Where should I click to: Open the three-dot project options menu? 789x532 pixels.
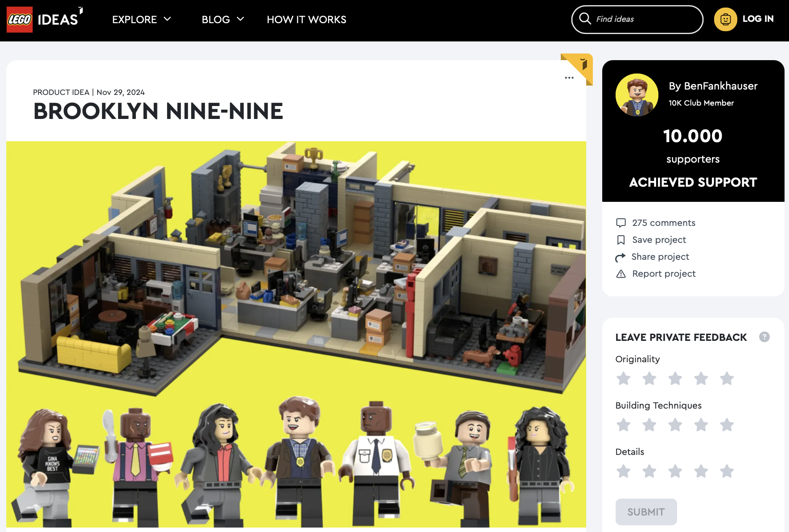[x=569, y=78]
